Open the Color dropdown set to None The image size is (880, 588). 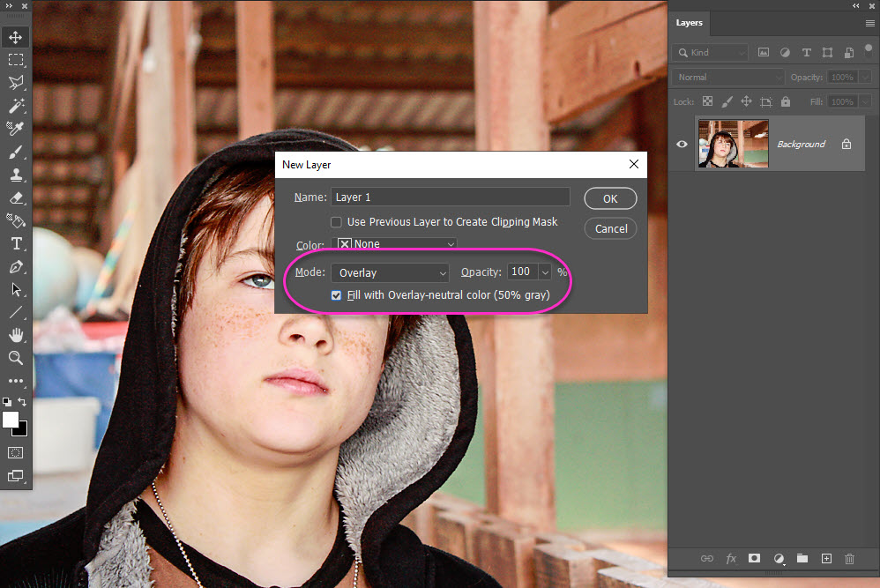tap(393, 243)
